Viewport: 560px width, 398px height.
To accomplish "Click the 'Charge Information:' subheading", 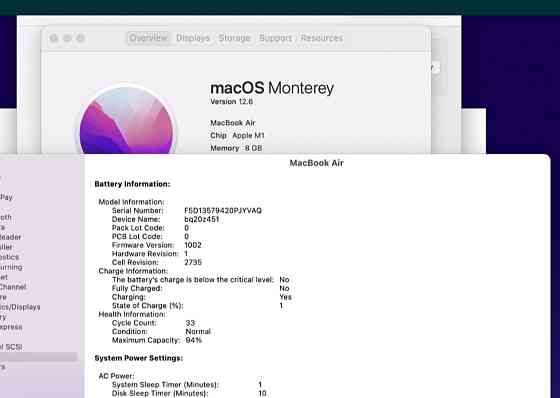I will (x=133, y=271).
